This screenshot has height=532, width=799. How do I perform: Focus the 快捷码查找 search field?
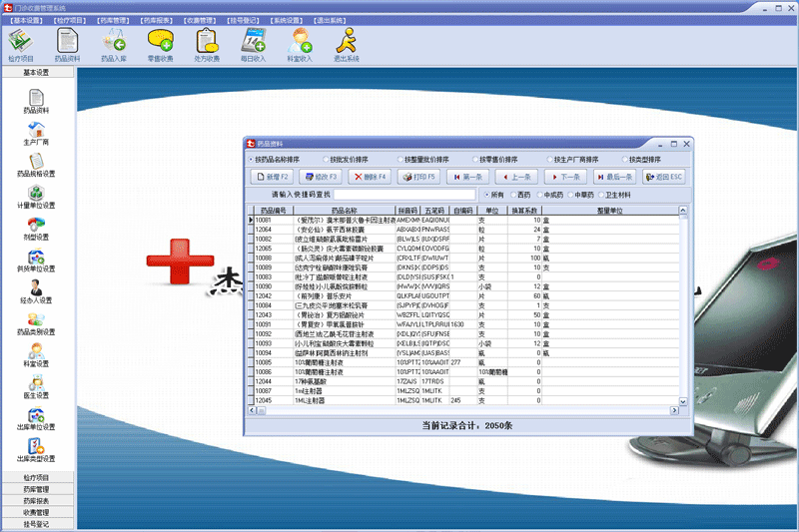tap(404, 195)
